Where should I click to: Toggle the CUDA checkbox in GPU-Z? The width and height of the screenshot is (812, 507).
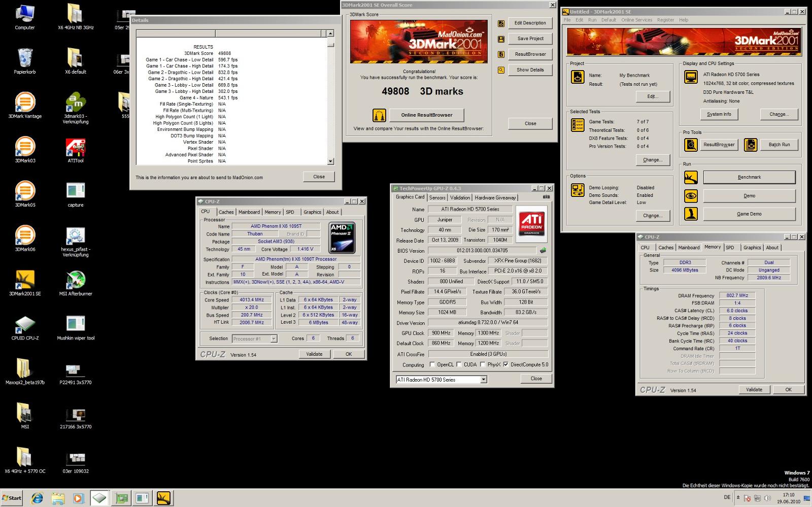[459, 364]
